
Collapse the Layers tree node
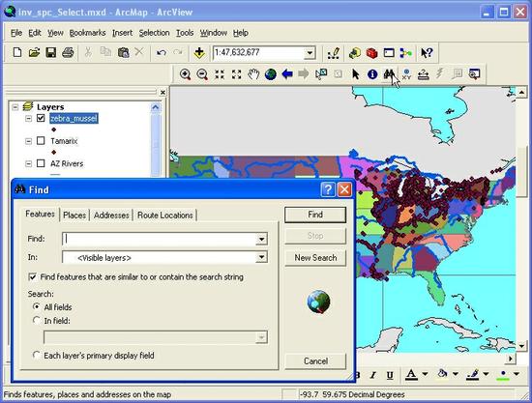tap(15, 107)
